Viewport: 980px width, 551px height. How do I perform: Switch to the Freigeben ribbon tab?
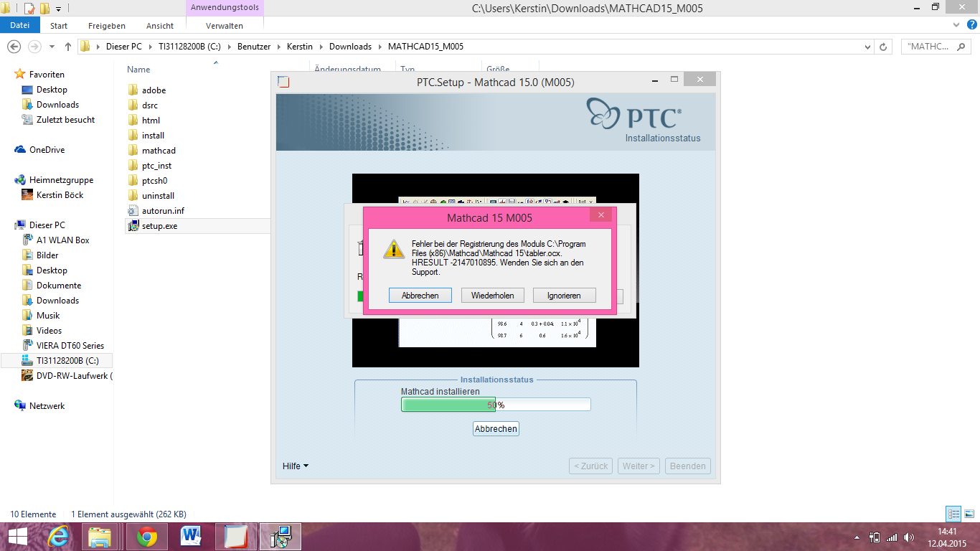pos(106,25)
